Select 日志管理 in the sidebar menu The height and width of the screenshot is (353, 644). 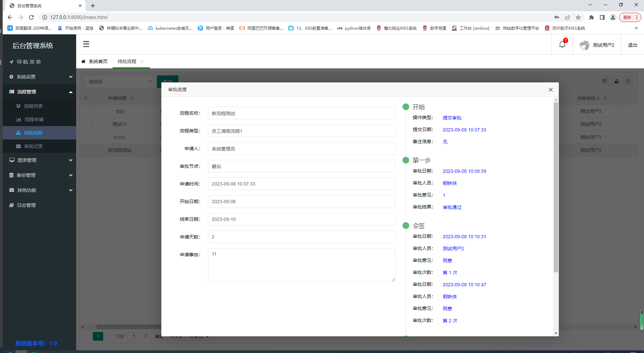[x=26, y=205]
